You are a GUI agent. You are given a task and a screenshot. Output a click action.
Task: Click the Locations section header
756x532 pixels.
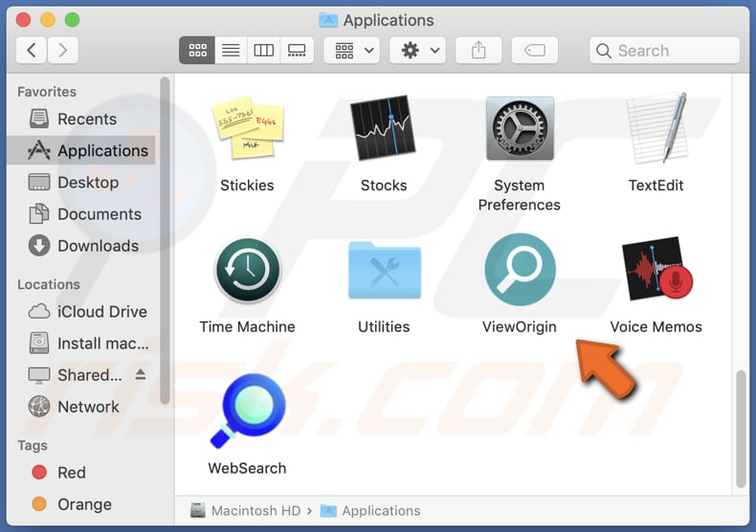(49, 284)
